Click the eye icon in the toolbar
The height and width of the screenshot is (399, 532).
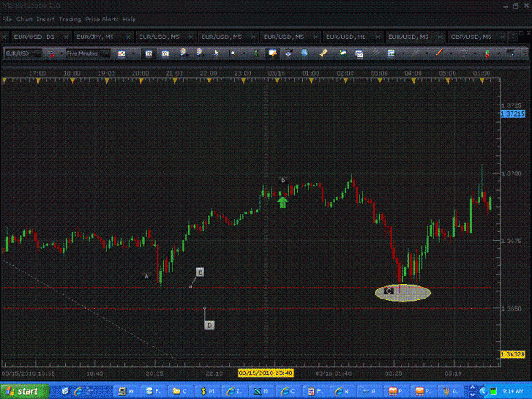click(289, 54)
